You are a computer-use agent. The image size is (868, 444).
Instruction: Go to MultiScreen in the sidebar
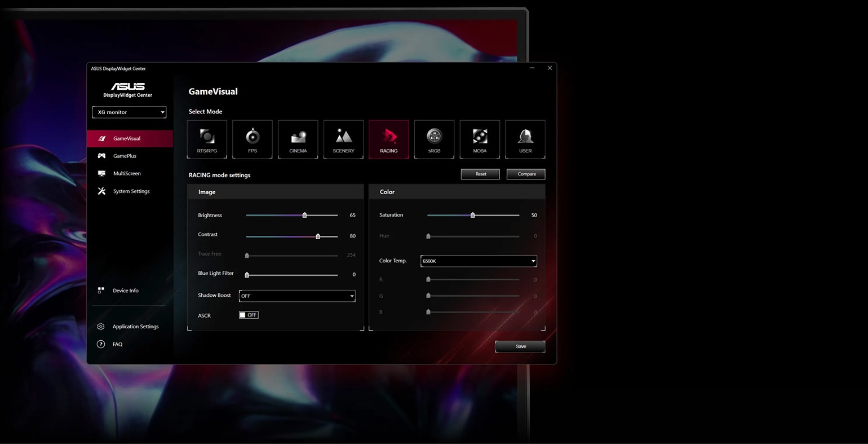127,173
